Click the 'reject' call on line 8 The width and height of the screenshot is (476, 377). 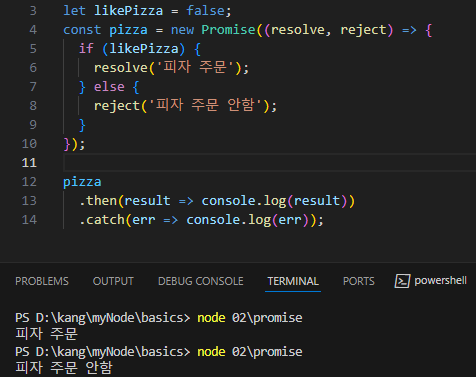tap(117, 106)
